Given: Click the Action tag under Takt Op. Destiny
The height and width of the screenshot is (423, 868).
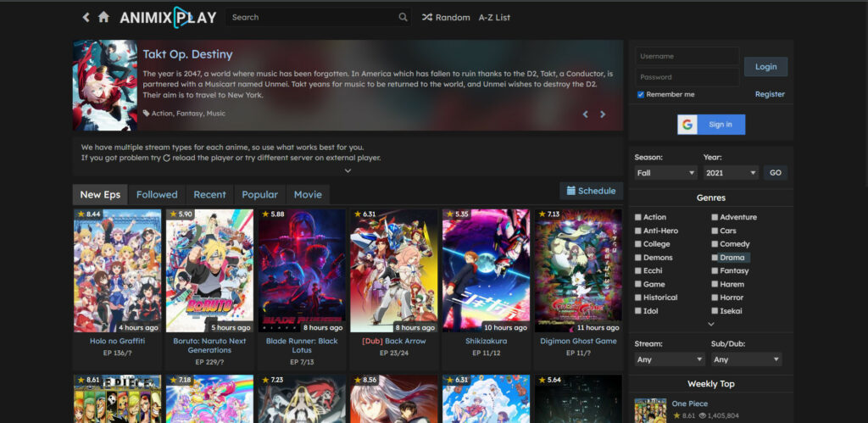Looking at the screenshot, I should pyautogui.click(x=162, y=114).
